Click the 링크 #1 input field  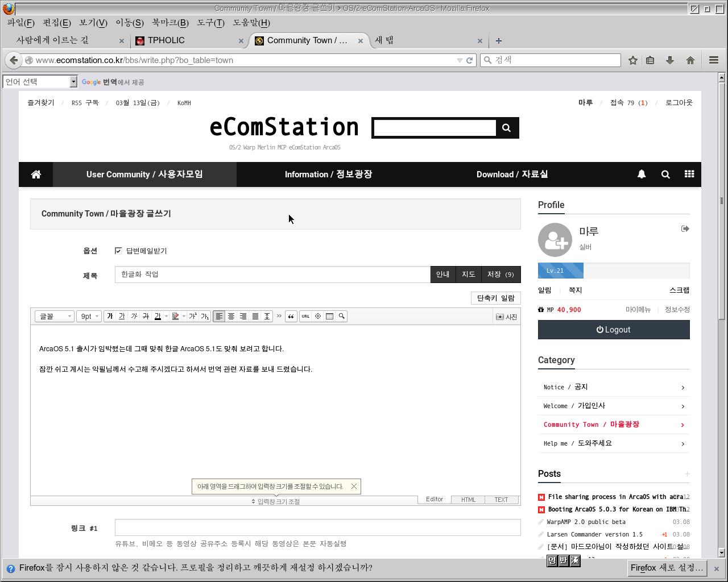coord(317,527)
